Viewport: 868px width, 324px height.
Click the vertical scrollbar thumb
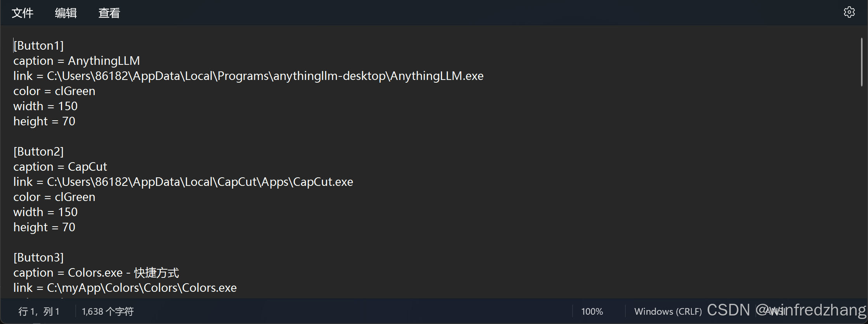[861, 62]
